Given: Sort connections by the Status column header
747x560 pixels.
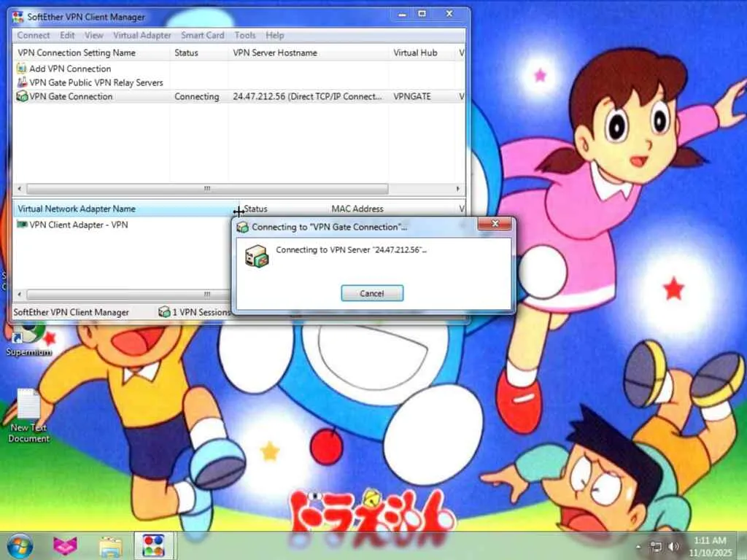Looking at the screenshot, I should click(198, 52).
